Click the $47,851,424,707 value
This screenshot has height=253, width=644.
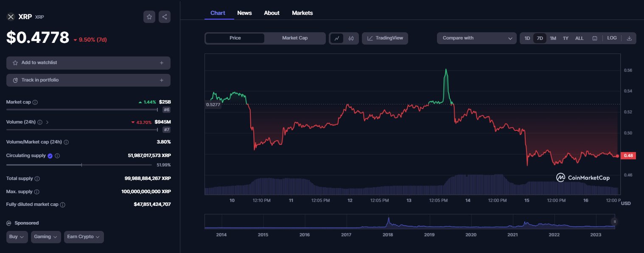click(152, 205)
